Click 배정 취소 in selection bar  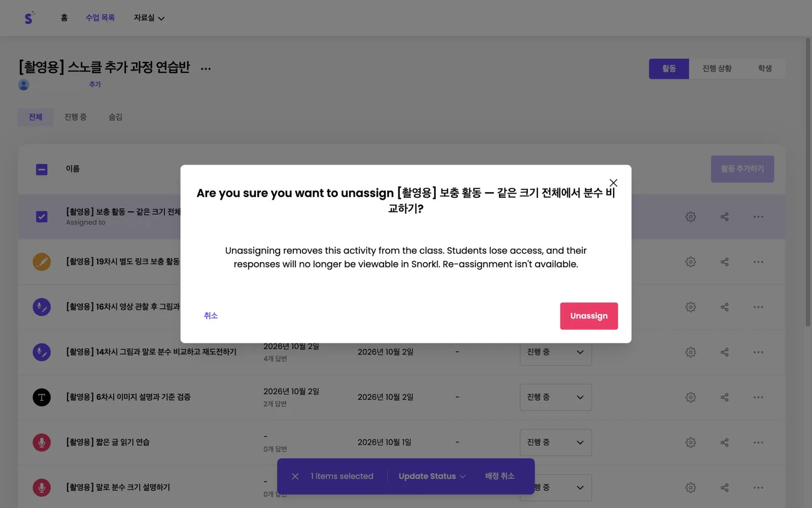click(x=499, y=477)
